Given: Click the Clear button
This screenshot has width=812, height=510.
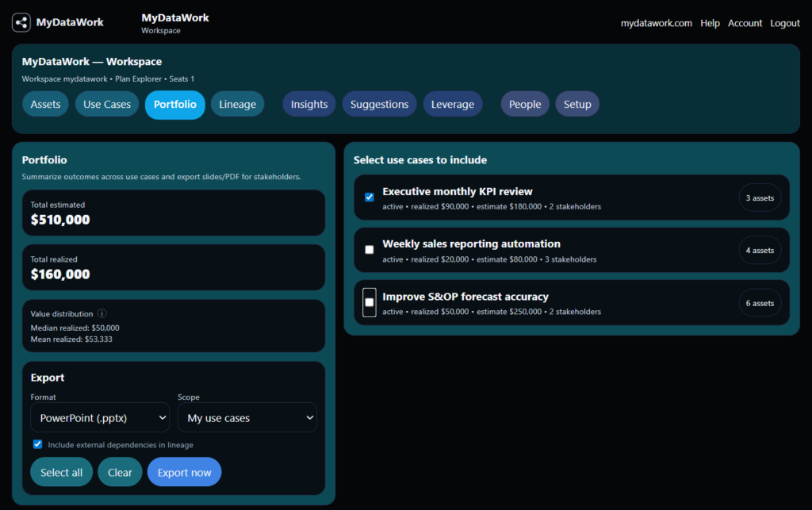Looking at the screenshot, I should [x=121, y=472].
